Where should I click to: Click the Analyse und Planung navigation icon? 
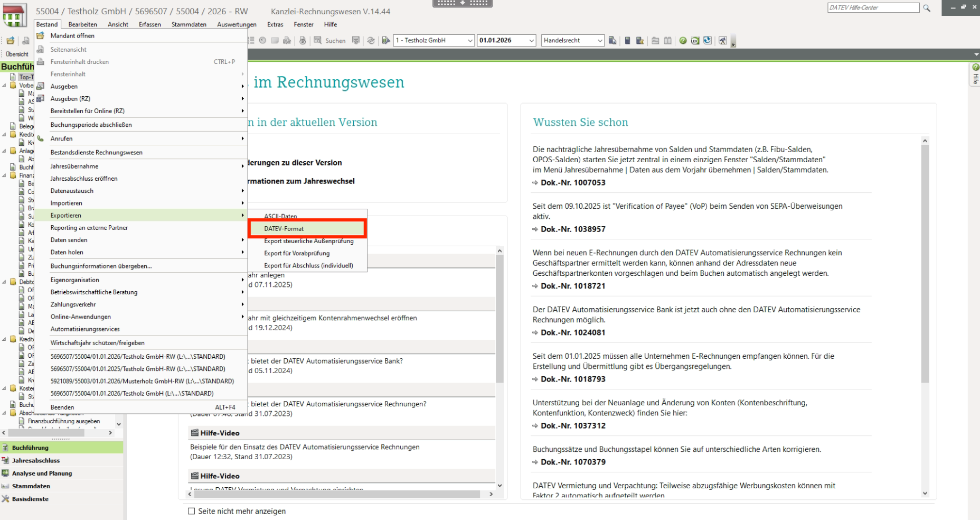coord(5,473)
